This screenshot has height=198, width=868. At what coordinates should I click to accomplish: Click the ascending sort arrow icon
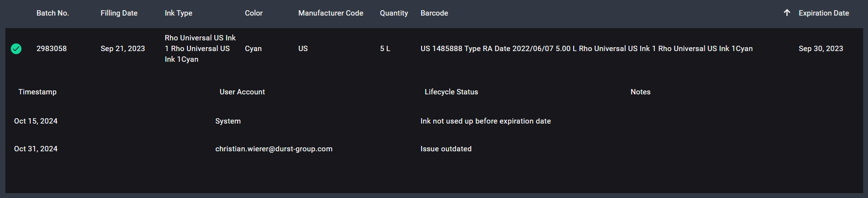[x=787, y=13]
